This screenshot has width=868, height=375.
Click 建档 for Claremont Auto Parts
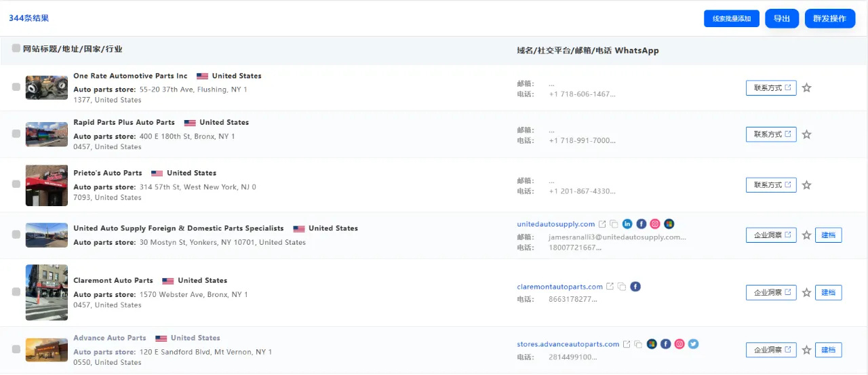(x=828, y=292)
